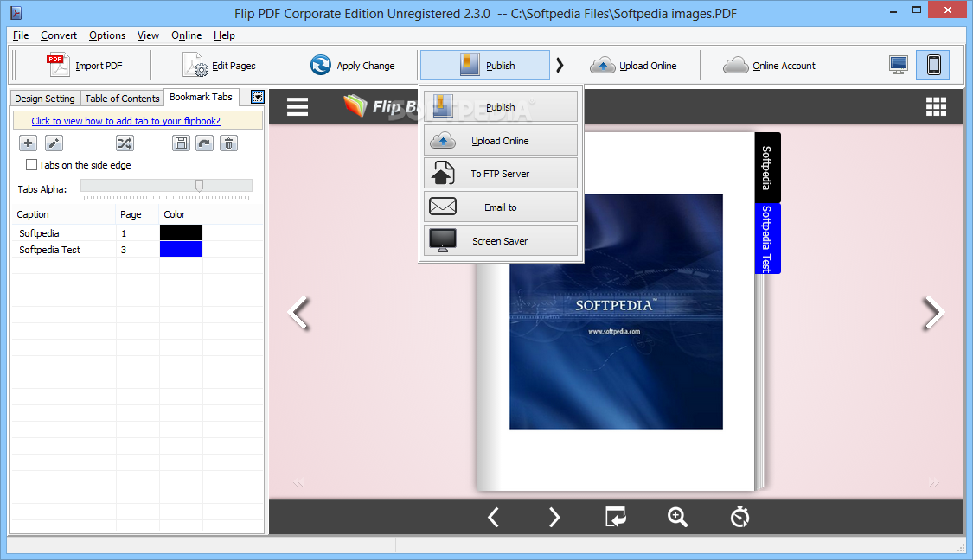This screenshot has height=560, width=973.
Task: Click the blue Softpedia Test bookmark tab on book
Action: click(768, 239)
